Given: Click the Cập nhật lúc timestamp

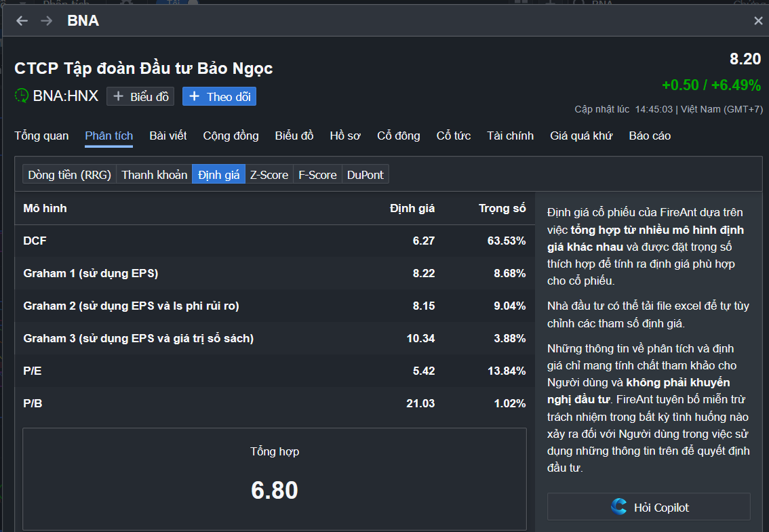Looking at the screenshot, I should (669, 109).
